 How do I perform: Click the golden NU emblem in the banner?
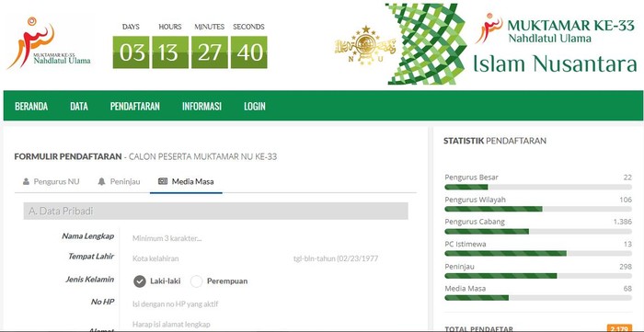click(365, 45)
